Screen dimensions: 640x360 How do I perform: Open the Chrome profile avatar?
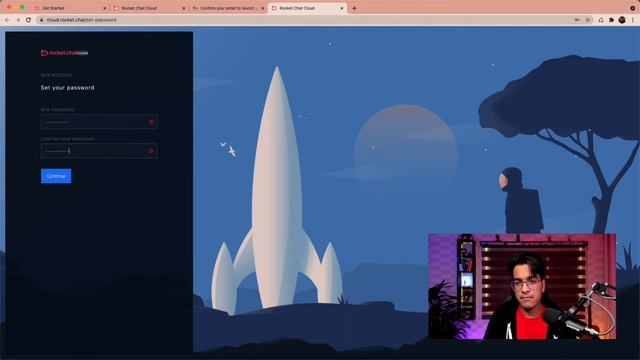point(622,20)
